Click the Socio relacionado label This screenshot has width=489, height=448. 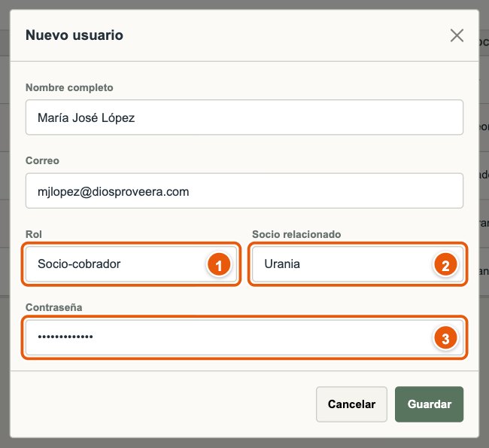[x=296, y=234]
